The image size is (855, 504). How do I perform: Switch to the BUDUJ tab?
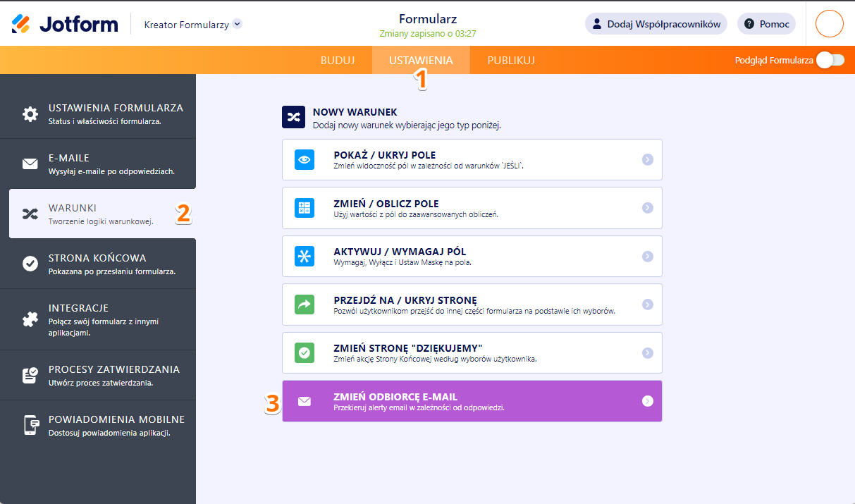tap(338, 60)
